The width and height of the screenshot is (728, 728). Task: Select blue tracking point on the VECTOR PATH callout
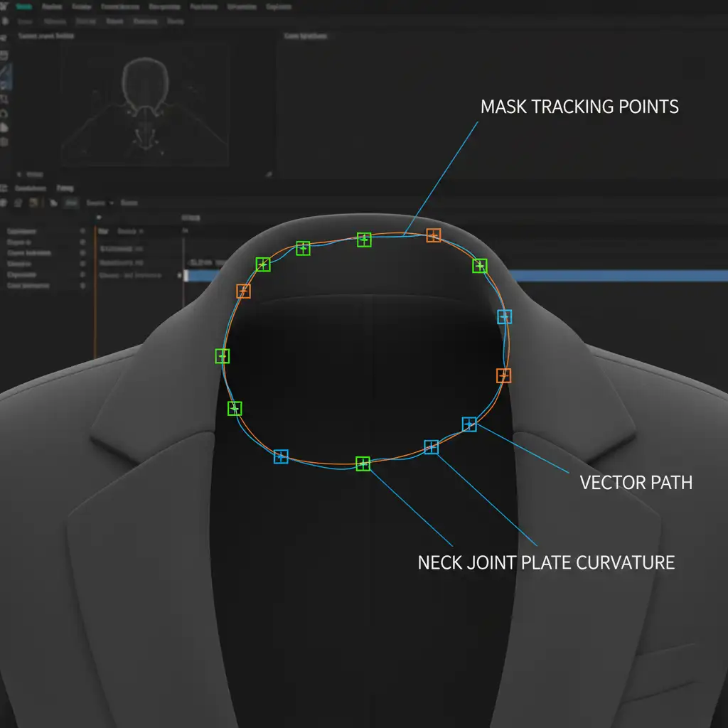[x=469, y=424]
